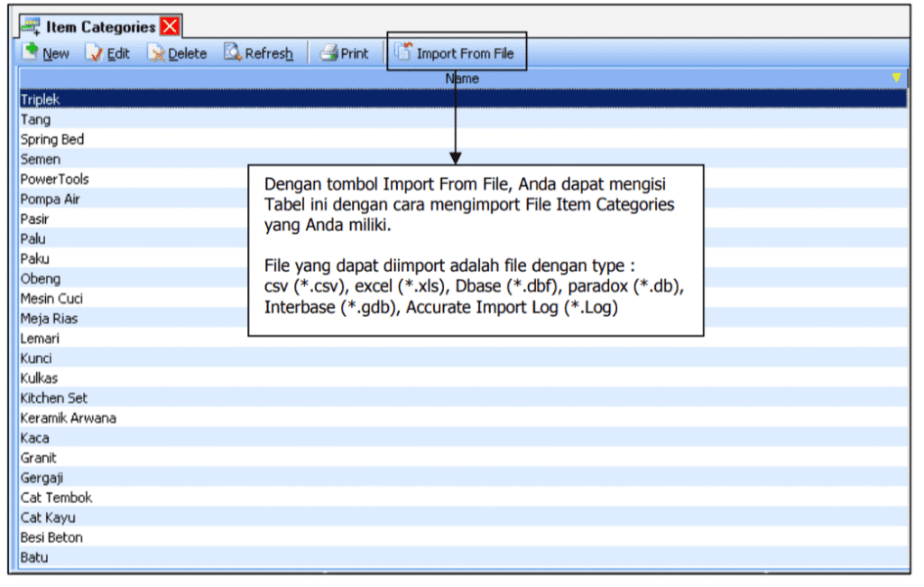The width and height of the screenshot is (924, 587).
Task: Close the Item Categories tab
Action: [170, 26]
